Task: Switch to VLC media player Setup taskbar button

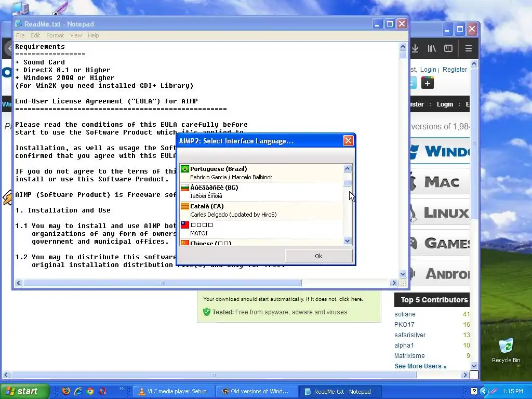Action: coord(174,392)
